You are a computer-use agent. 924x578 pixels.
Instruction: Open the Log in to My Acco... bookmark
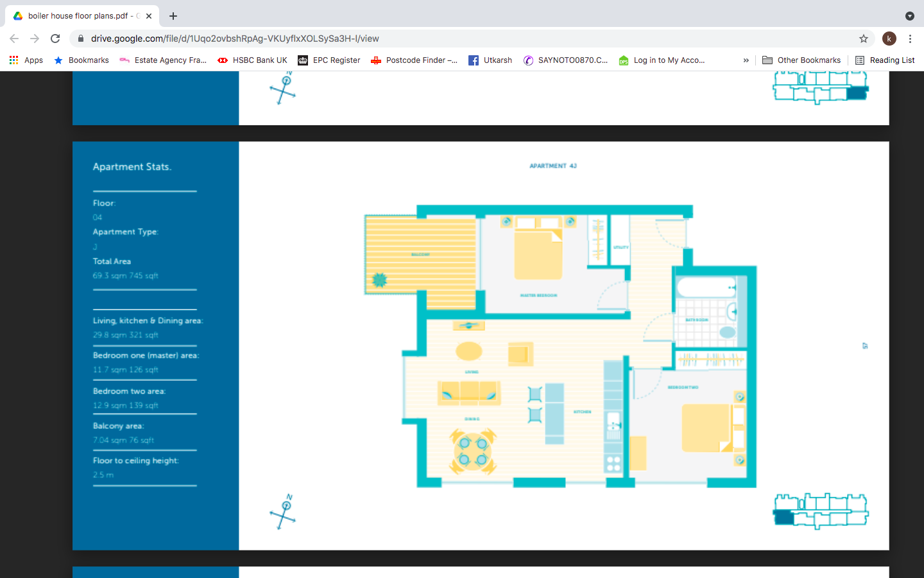tap(662, 60)
